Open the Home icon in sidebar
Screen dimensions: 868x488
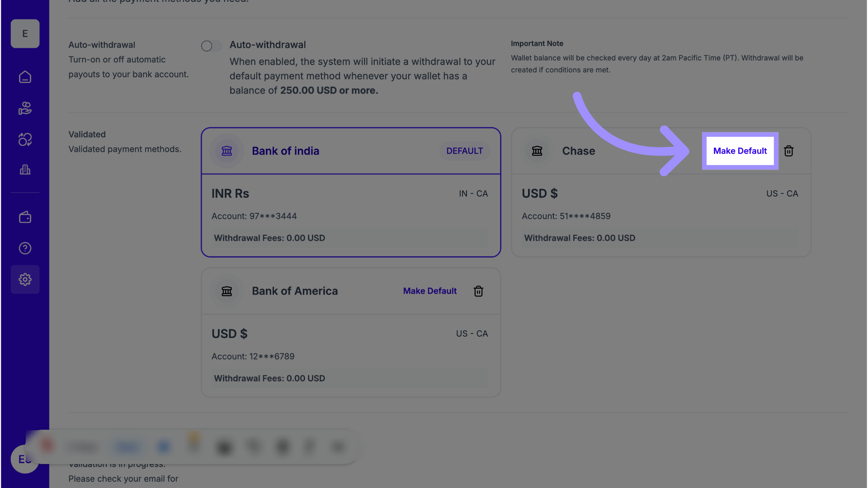25,77
